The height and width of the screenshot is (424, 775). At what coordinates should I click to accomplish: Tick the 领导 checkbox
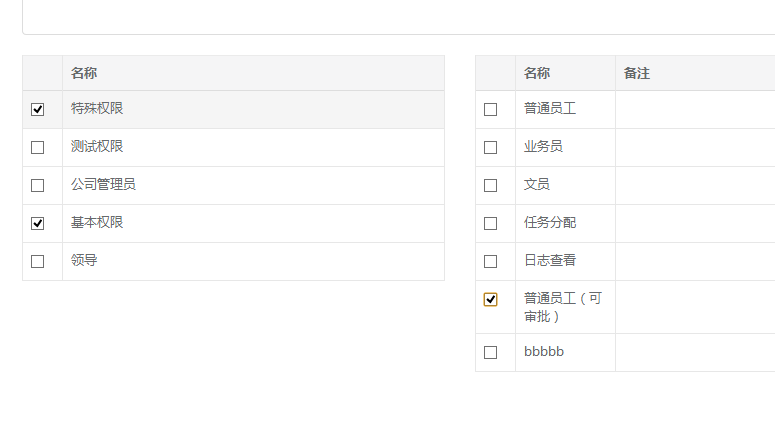(38, 261)
